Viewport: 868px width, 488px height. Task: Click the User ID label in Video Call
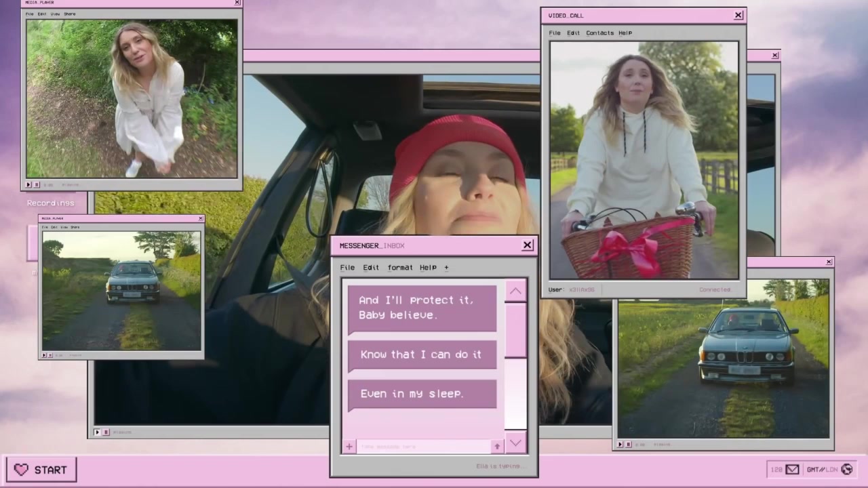click(x=572, y=289)
